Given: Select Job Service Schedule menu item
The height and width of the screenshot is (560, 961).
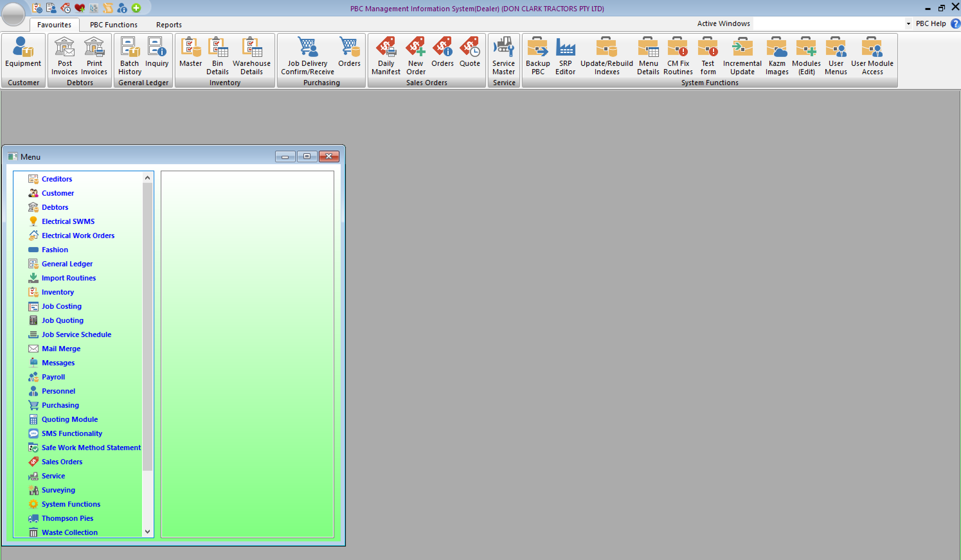Looking at the screenshot, I should click(x=76, y=334).
